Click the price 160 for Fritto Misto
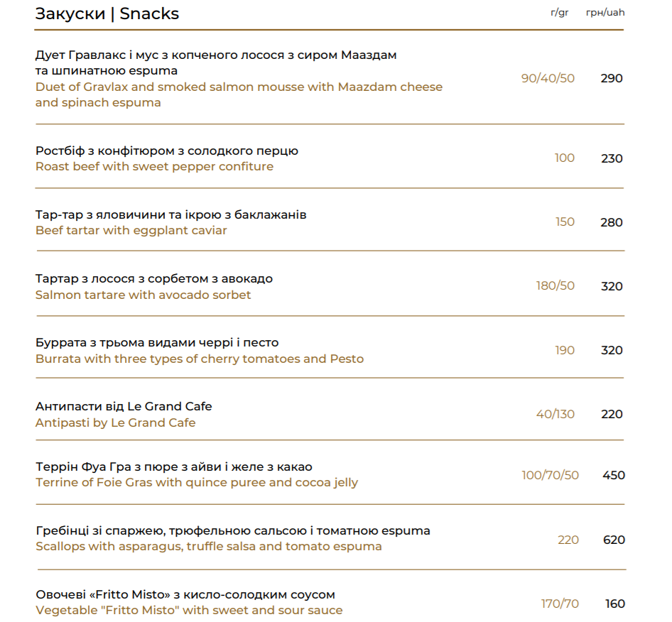The image size is (672, 622). (615, 604)
